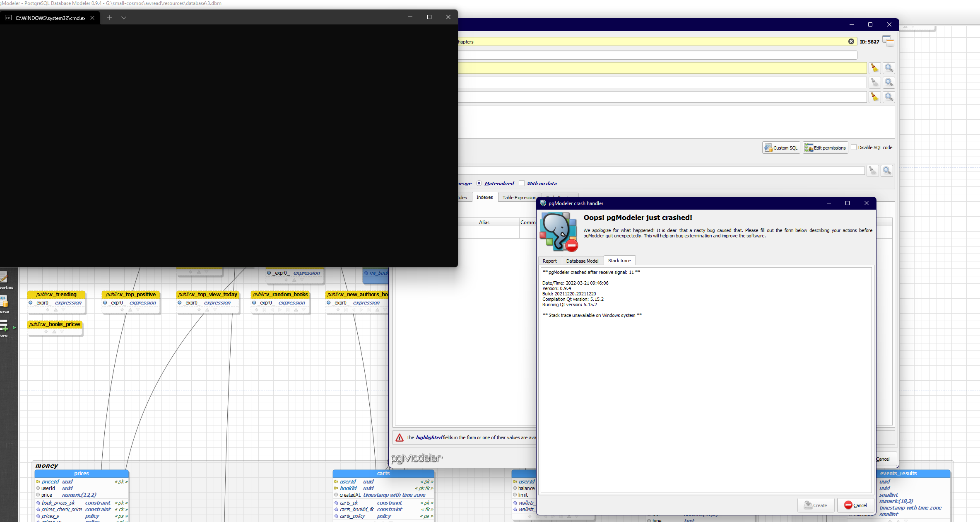
Task: Open Edit permissions for the view
Action: pyautogui.click(x=825, y=147)
